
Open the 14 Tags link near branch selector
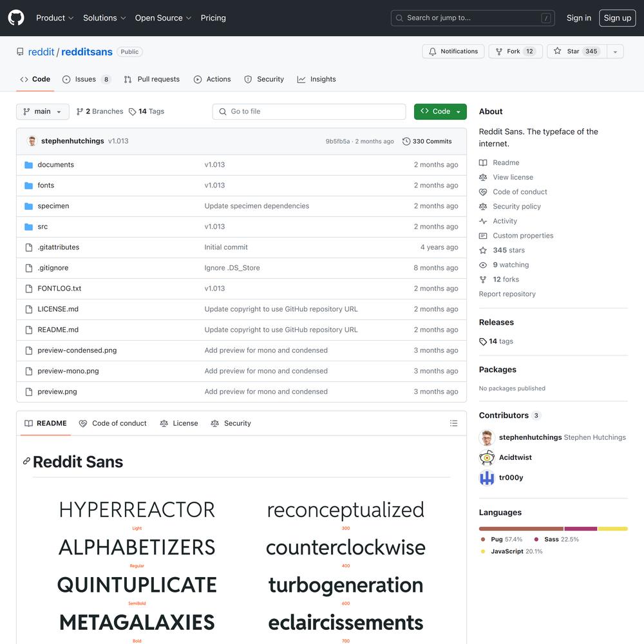coord(146,111)
